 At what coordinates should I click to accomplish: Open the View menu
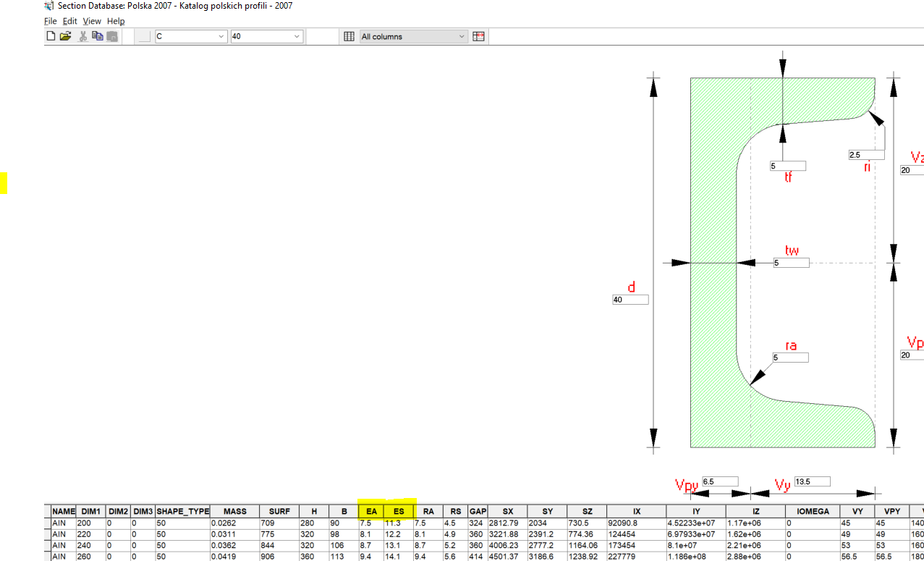pos(92,21)
